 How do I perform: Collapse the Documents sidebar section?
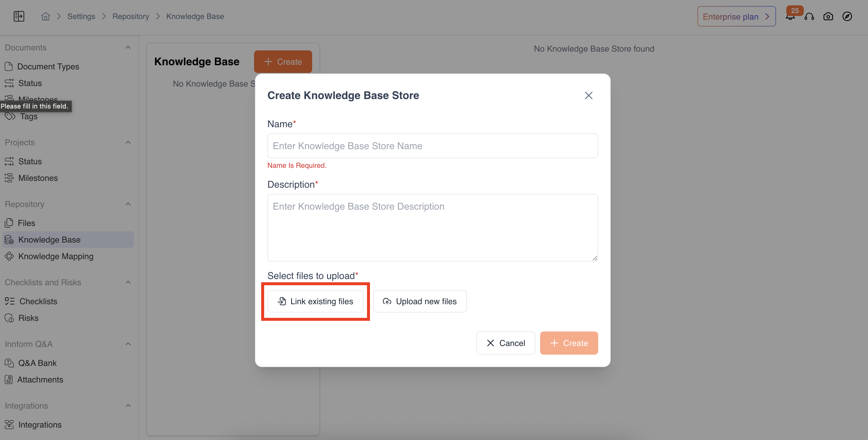pyautogui.click(x=128, y=47)
